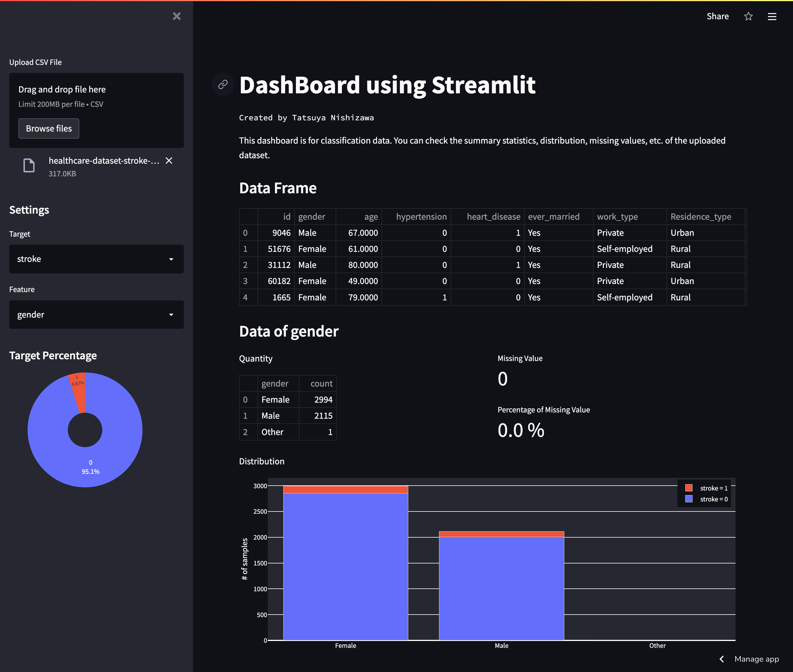The width and height of the screenshot is (793, 672).
Task: Click the anchor link icon beside the dashboard title
Action: pyautogui.click(x=223, y=84)
